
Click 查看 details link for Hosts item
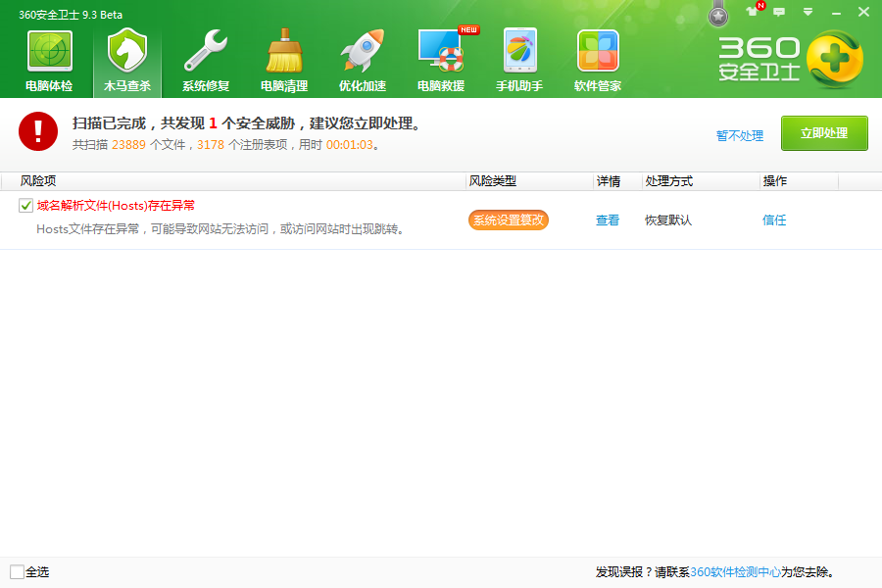click(x=608, y=220)
